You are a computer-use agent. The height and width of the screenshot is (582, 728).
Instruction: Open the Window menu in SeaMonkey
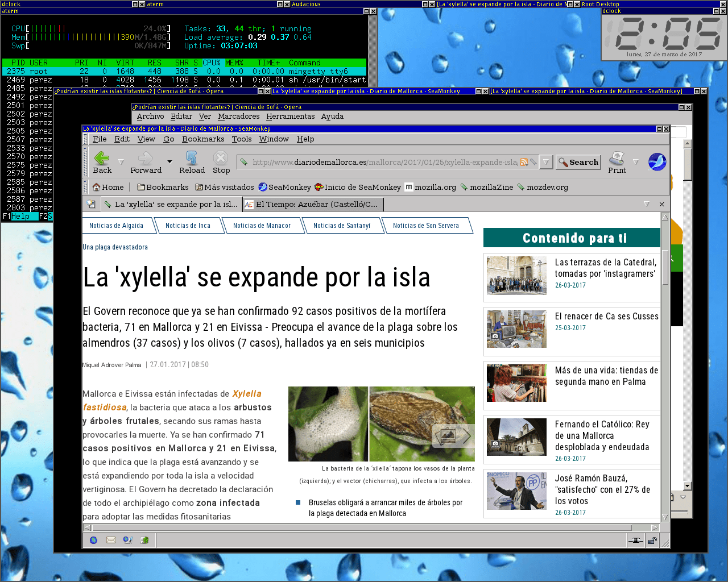pos(274,139)
